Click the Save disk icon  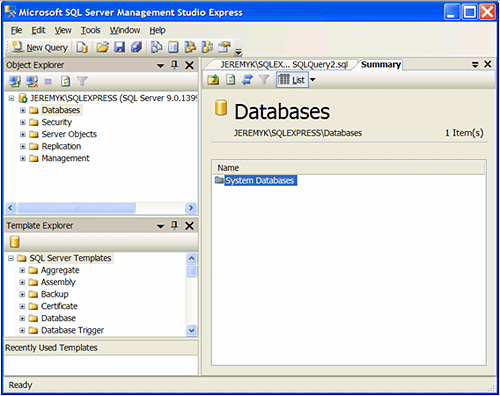pos(119,47)
